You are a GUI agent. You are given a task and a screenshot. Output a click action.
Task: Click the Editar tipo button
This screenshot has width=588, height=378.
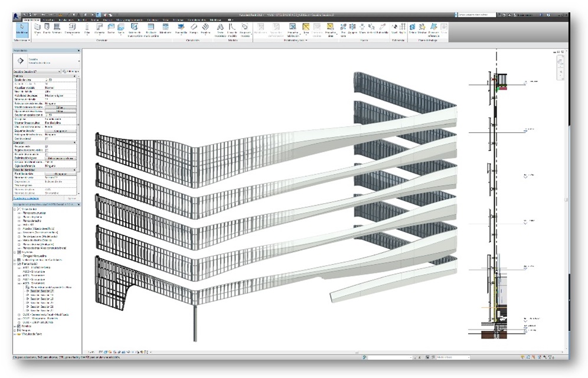coord(70,71)
